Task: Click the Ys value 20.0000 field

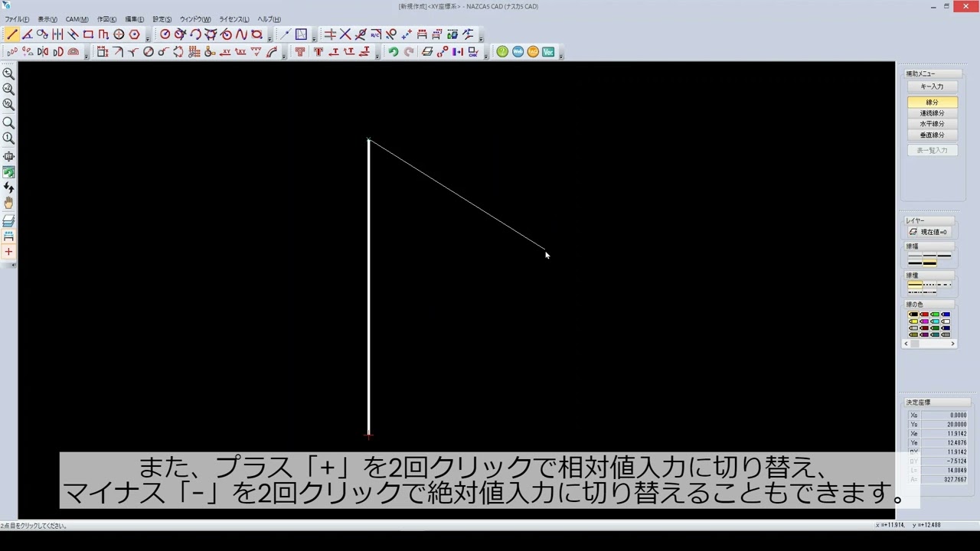Action: (x=944, y=425)
